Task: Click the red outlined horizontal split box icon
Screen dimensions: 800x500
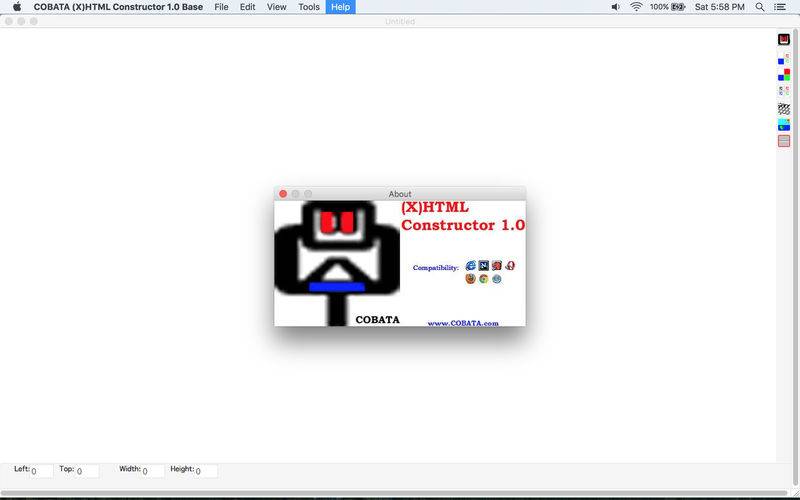Action: [784, 141]
